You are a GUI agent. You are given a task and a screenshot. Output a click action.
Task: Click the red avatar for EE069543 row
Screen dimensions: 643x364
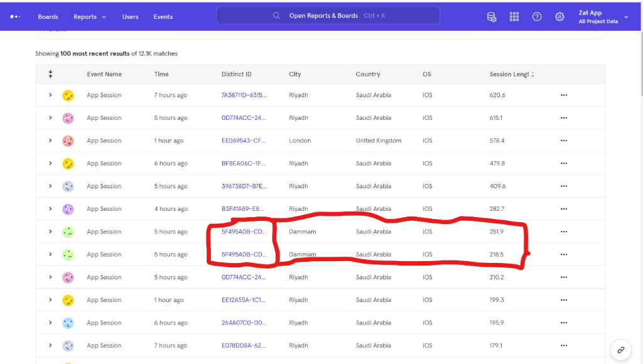[68, 141]
